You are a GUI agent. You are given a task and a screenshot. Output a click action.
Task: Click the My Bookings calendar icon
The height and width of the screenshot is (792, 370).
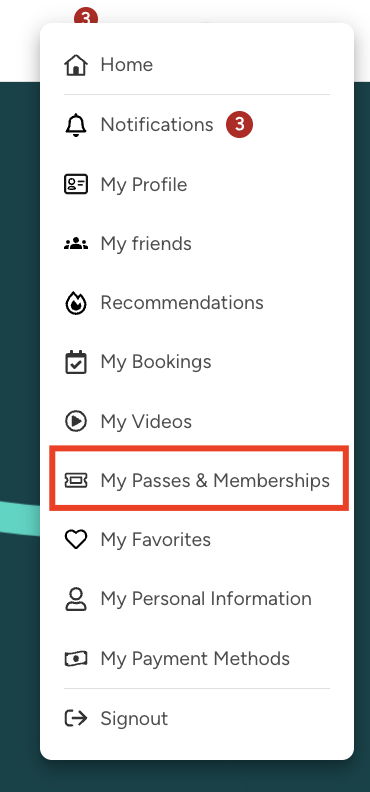(76, 362)
